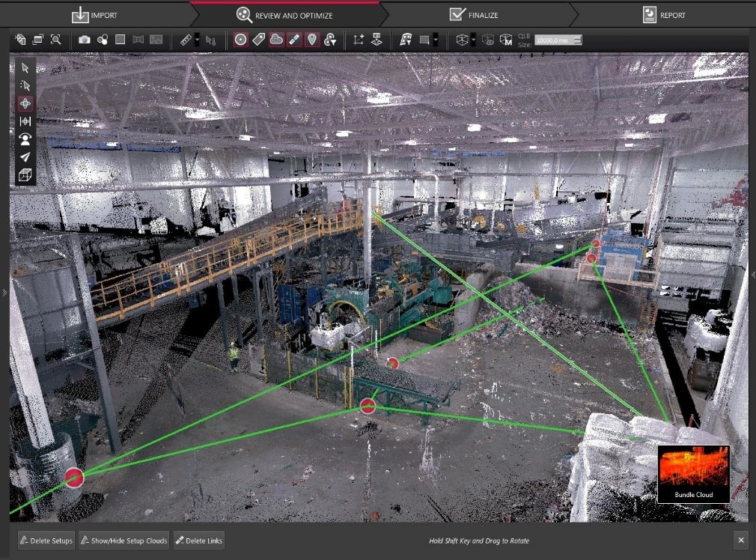Screen dimensions: 756x560
Task: Go to the Finalize step
Action: point(474,15)
